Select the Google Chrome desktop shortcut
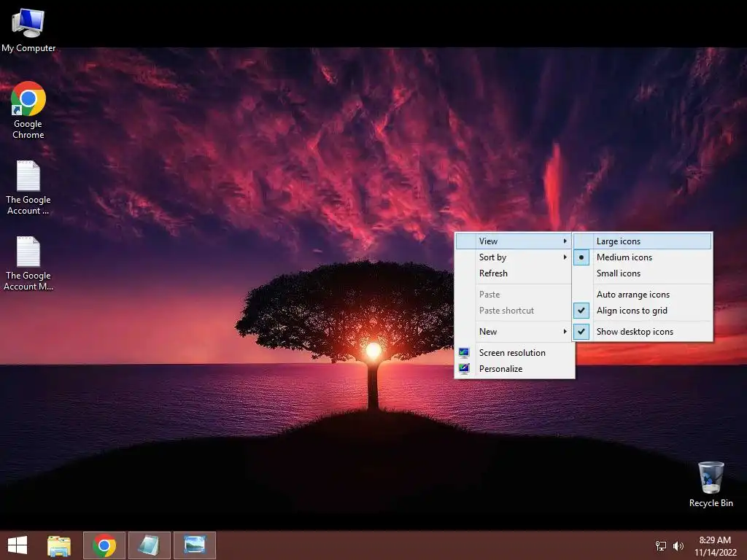 [28, 109]
